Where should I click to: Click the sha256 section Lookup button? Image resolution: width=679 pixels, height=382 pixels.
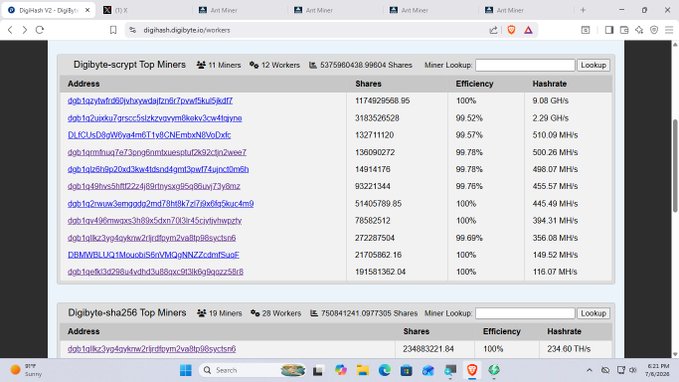pyautogui.click(x=593, y=313)
